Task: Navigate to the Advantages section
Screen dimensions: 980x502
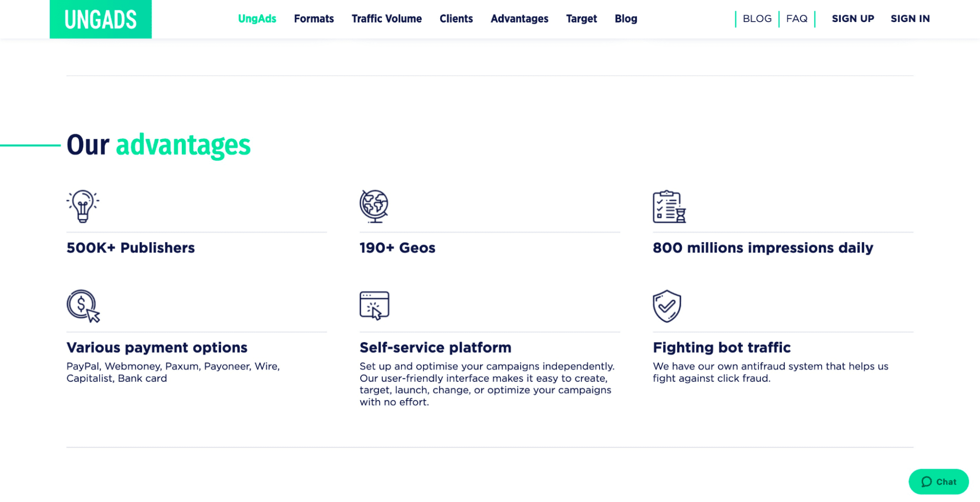Action: pos(519,19)
